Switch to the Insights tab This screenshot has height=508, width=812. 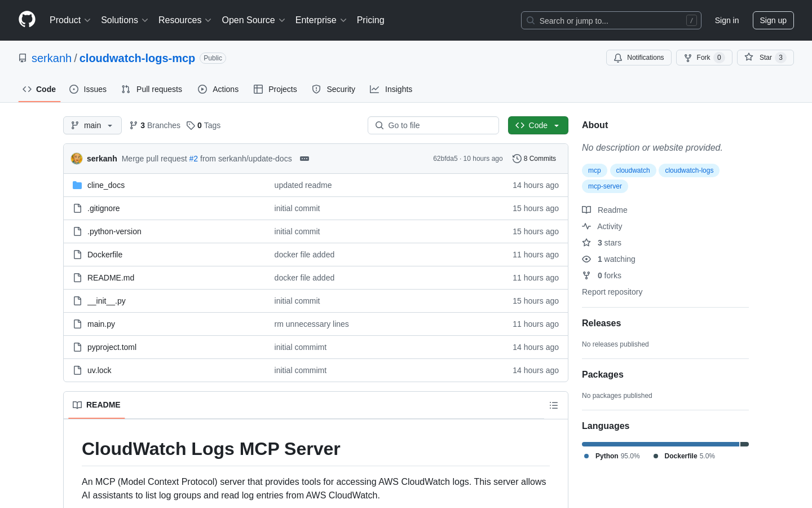[x=391, y=89]
